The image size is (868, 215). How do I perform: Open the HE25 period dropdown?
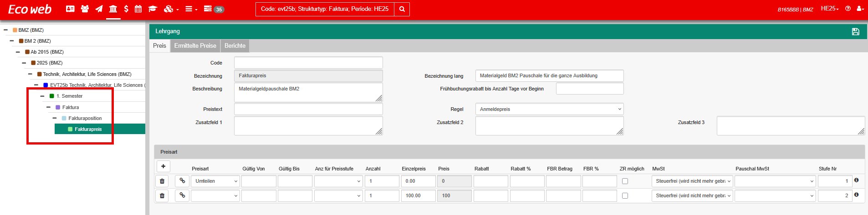[830, 9]
